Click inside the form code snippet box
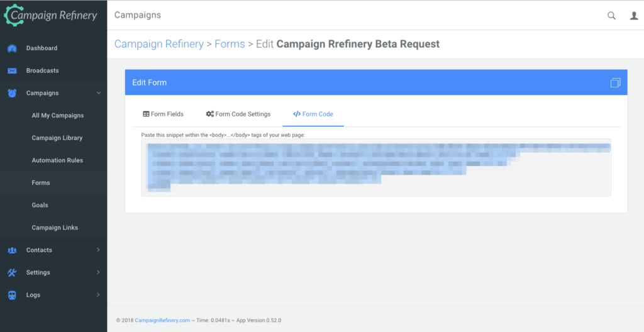644x332 pixels. (376, 168)
